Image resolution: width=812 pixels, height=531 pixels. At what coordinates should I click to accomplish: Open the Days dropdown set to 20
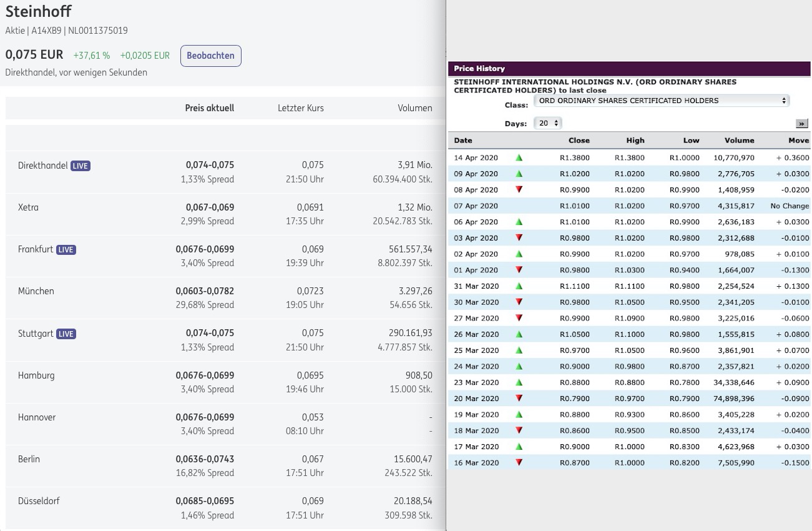[x=548, y=124]
